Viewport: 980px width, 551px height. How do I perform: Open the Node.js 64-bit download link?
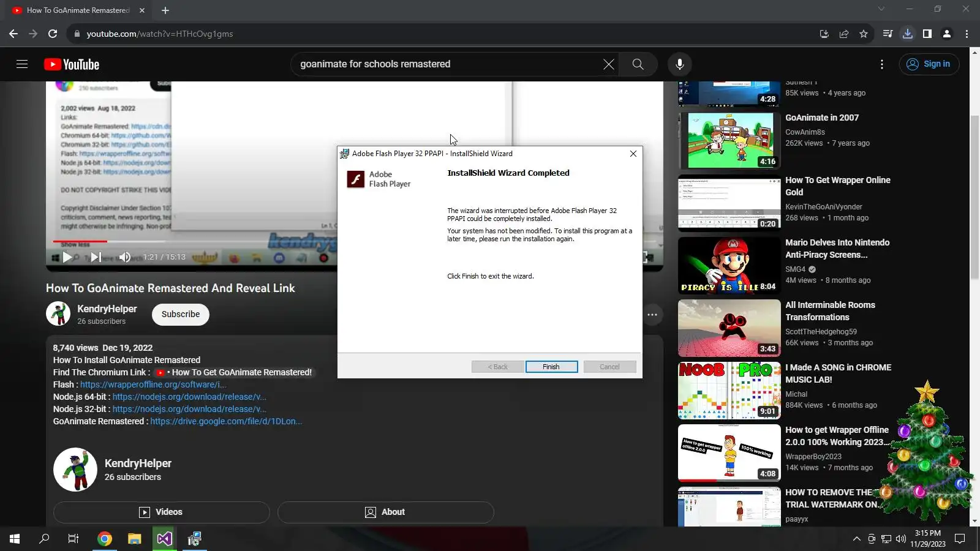(x=189, y=397)
